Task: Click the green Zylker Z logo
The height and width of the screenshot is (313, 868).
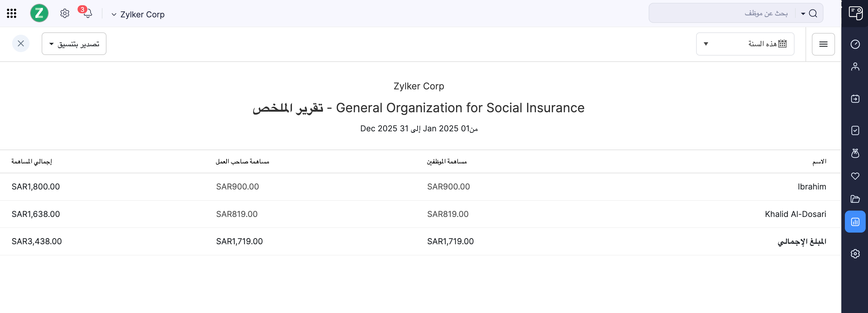Action: tap(39, 14)
